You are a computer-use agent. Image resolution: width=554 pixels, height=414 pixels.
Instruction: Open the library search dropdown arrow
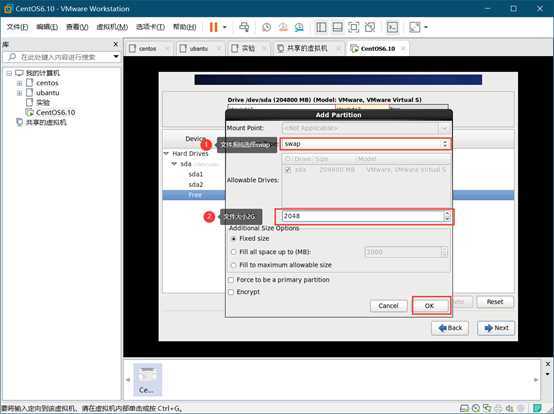pyautogui.click(x=116, y=57)
